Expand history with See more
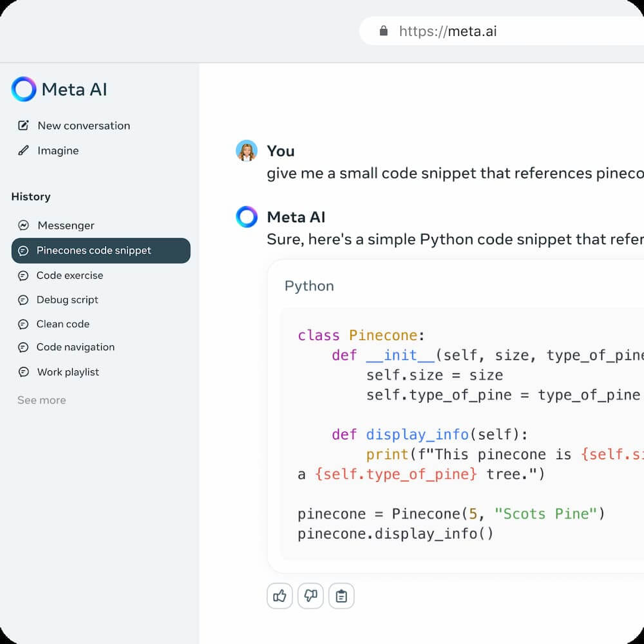 (x=41, y=400)
